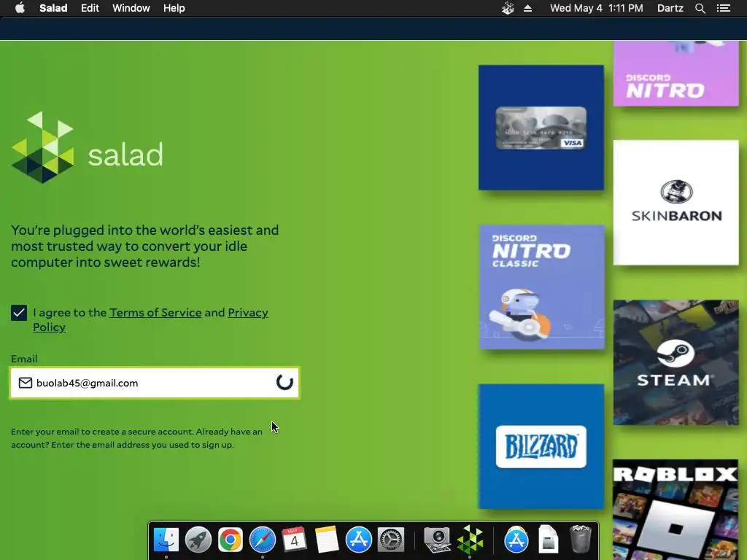747x560 pixels.
Task: Open Launchpad rocket from the Dock
Action: (x=198, y=540)
